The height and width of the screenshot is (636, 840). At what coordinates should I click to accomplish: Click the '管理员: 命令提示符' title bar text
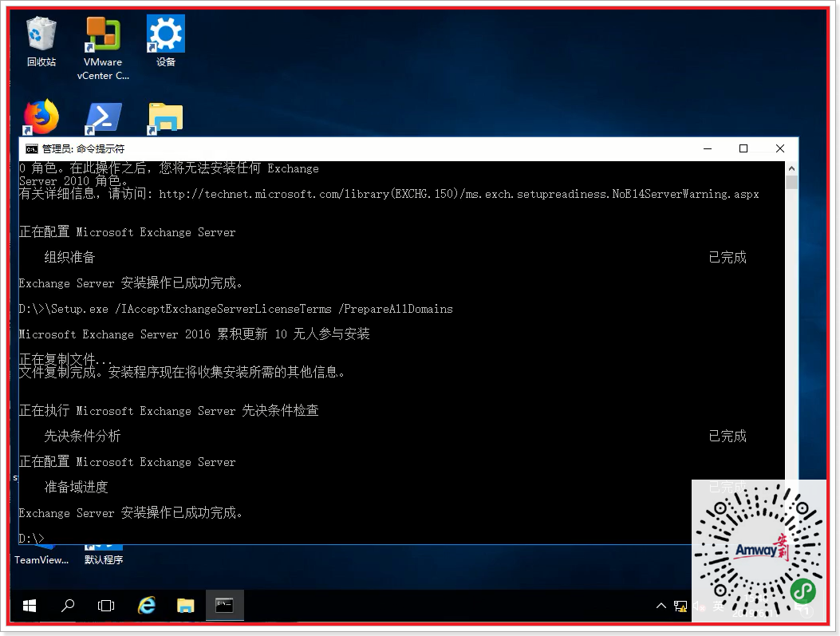(83, 148)
